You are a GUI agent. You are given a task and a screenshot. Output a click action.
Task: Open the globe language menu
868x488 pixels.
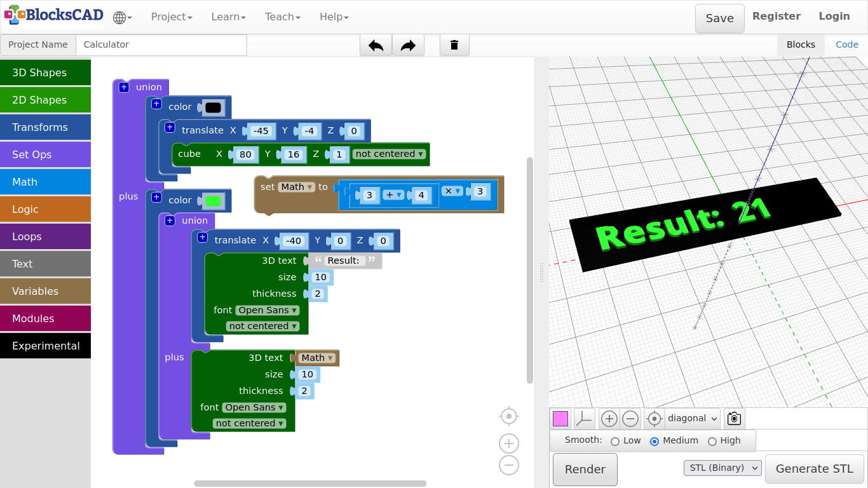coord(122,17)
